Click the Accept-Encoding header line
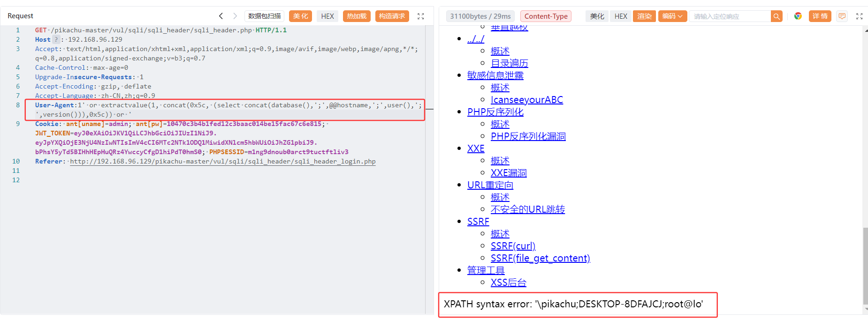The image size is (868, 320). click(93, 86)
